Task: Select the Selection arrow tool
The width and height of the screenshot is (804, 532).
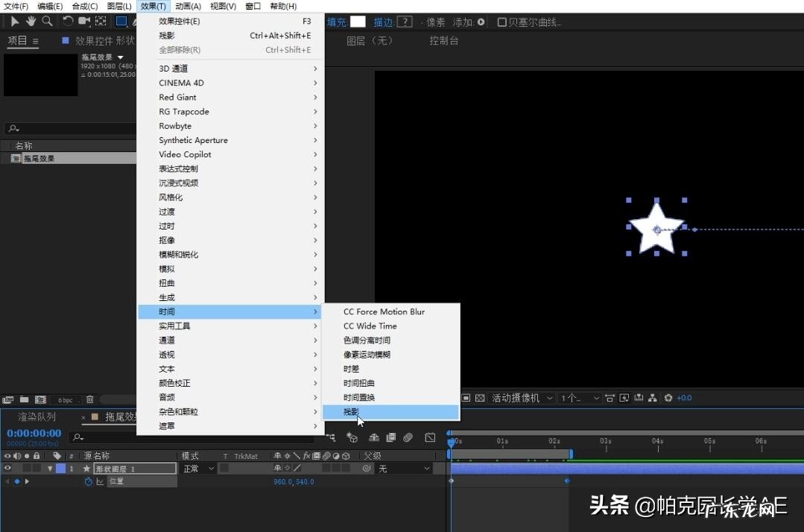Action: 15,22
